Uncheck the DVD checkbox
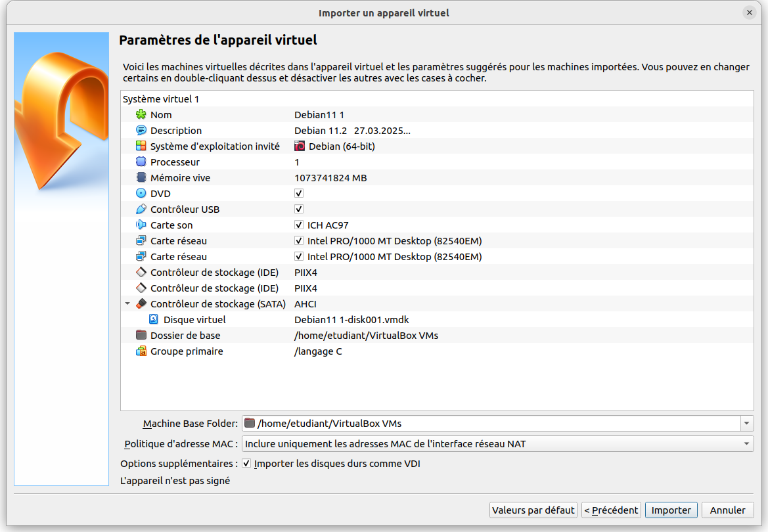768x532 pixels. [x=299, y=194]
